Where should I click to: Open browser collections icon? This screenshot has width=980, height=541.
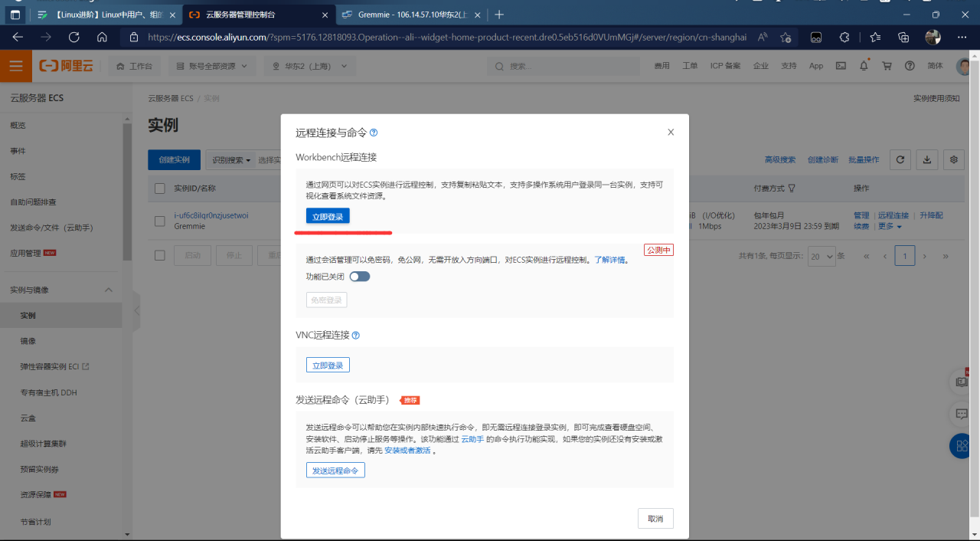903,37
